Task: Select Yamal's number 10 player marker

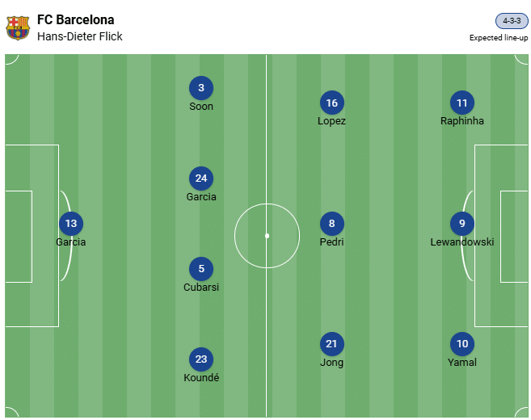Action: (462, 344)
